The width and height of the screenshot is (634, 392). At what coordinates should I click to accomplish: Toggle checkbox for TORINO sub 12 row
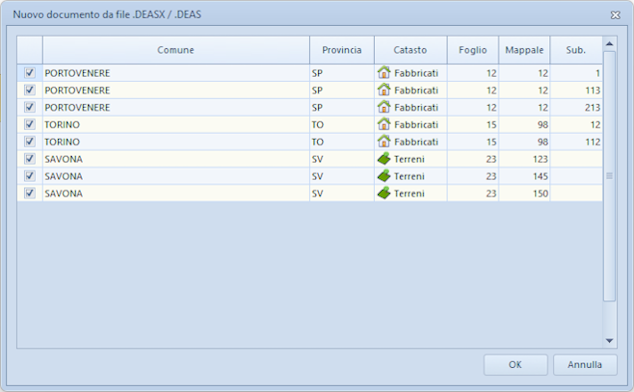[x=30, y=124]
